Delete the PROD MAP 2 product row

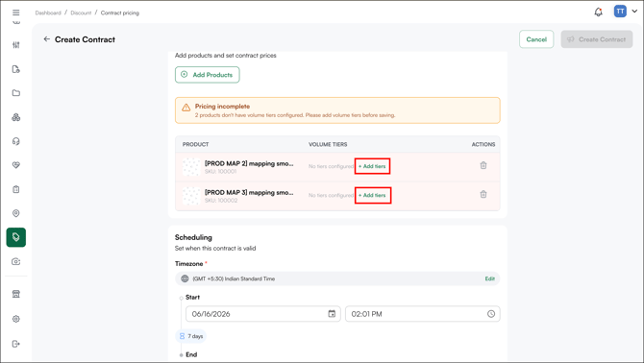click(483, 165)
